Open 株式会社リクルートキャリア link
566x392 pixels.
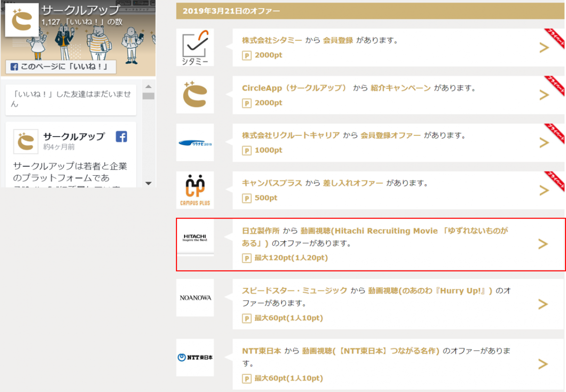(x=291, y=135)
